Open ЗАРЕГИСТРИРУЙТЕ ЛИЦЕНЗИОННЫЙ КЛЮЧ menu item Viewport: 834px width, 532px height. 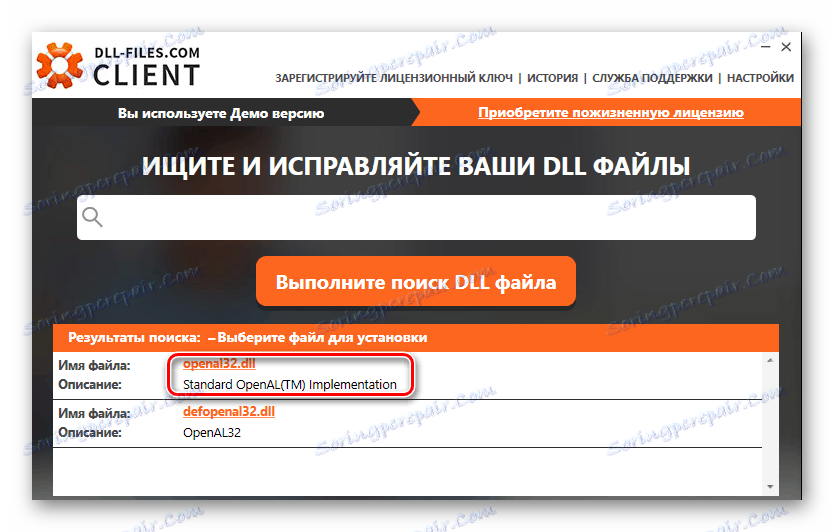(x=394, y=78)
